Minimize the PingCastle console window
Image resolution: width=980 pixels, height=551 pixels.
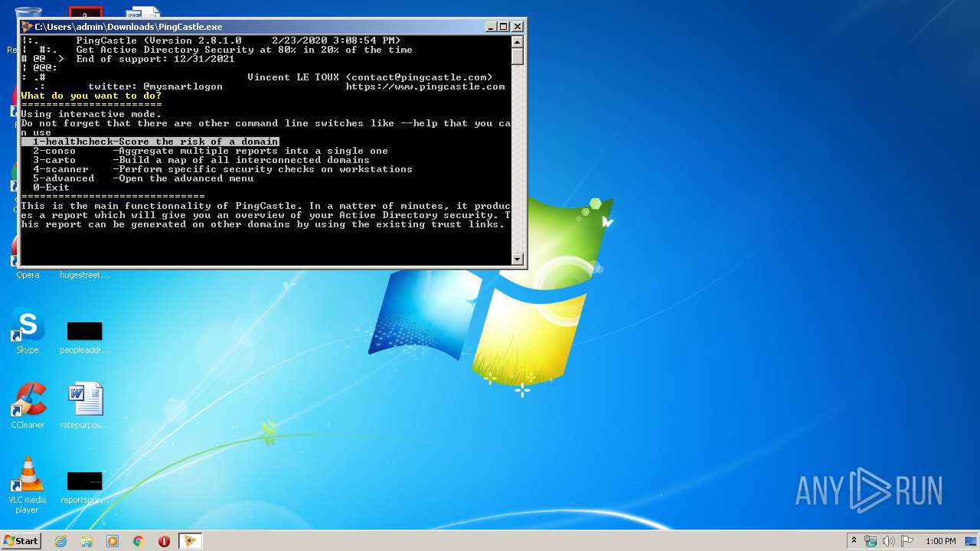(492, 27)
